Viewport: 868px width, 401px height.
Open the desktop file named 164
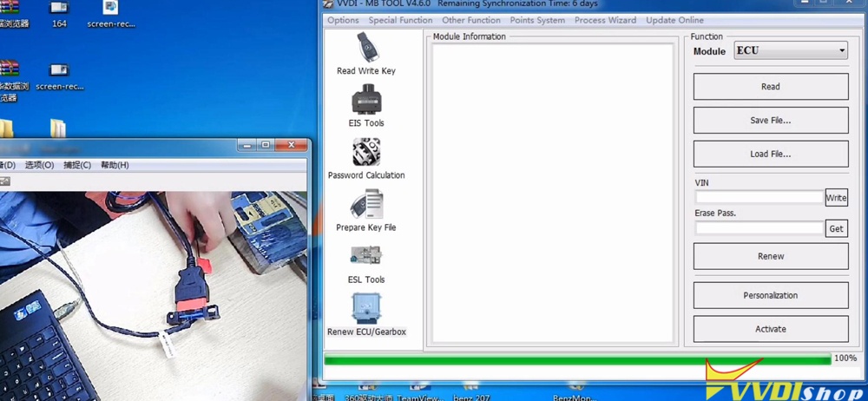tap(59, 15)
